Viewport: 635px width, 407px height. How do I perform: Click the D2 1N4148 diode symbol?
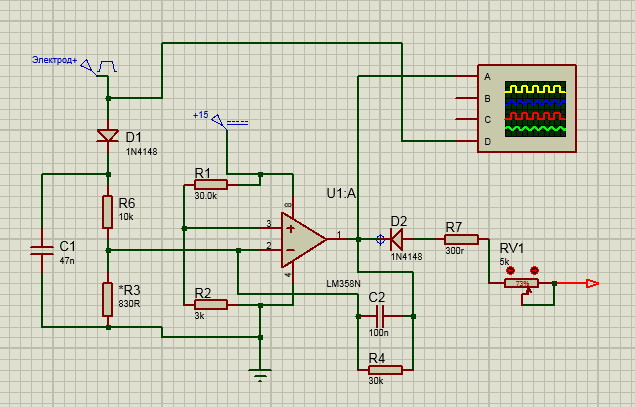click(397, 239)
